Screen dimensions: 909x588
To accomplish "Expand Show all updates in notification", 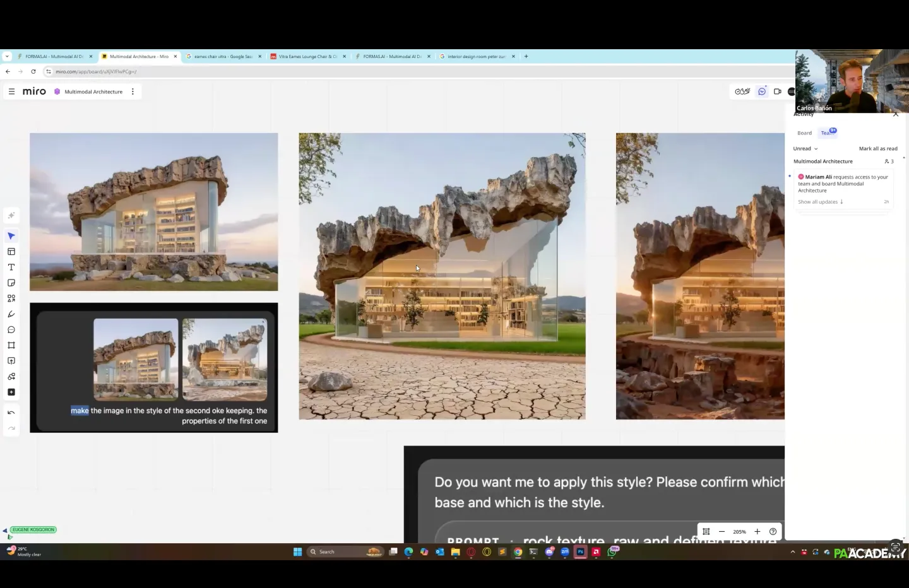I will [820, 202].
